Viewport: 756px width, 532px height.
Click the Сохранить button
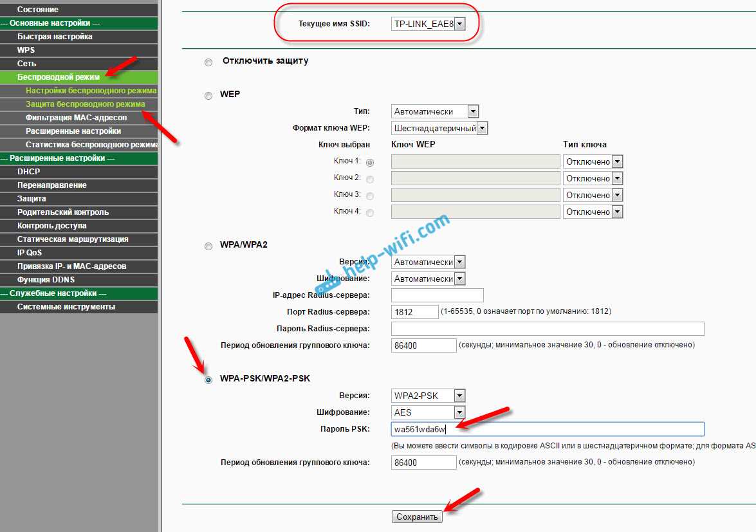coord(416,517)
